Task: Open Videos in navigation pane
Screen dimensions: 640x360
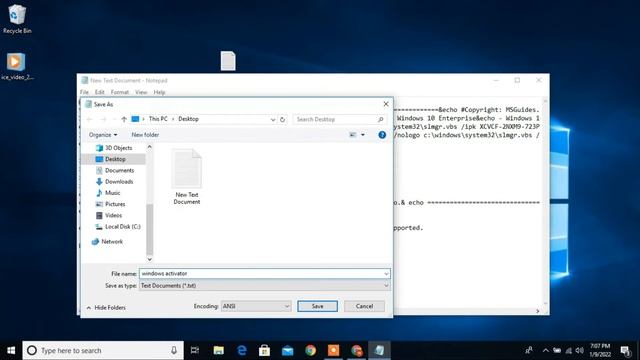Action: [x=109, y=215]
